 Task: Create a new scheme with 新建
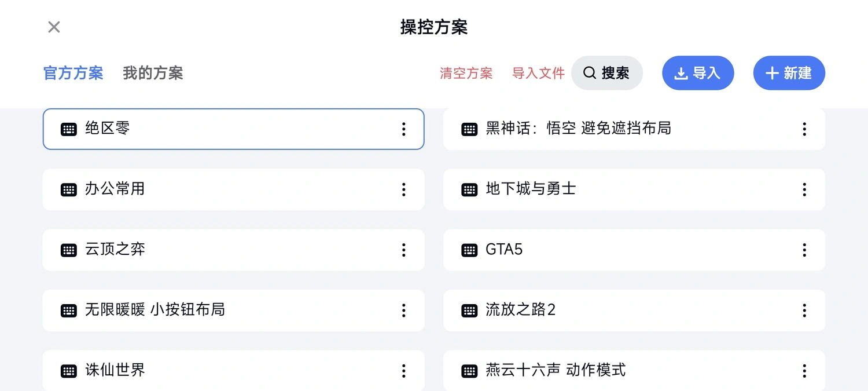tap(789, 73)
